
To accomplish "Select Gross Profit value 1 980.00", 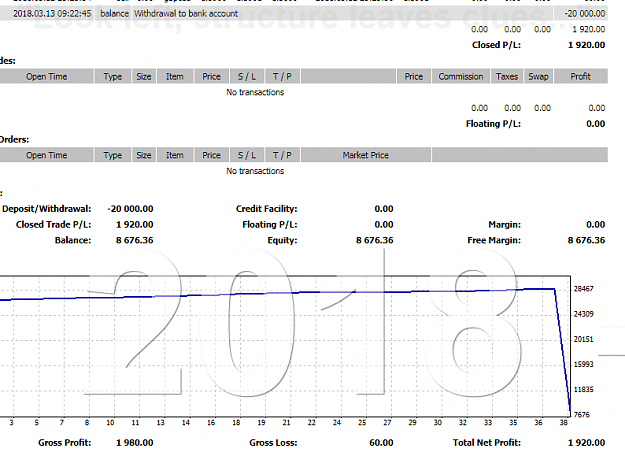I will (x=135, y=443).
